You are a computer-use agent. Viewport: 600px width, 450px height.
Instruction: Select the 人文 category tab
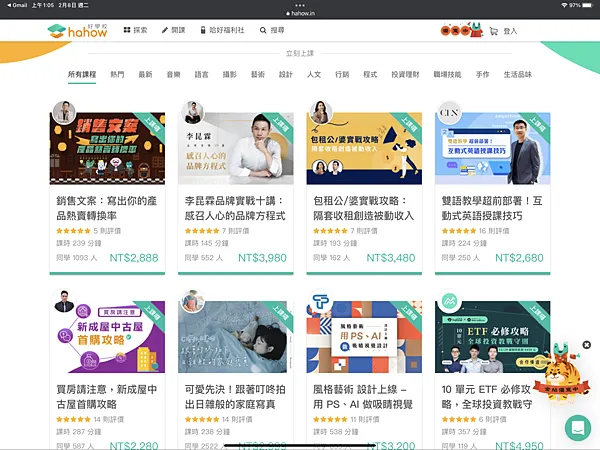pos(314,74)
